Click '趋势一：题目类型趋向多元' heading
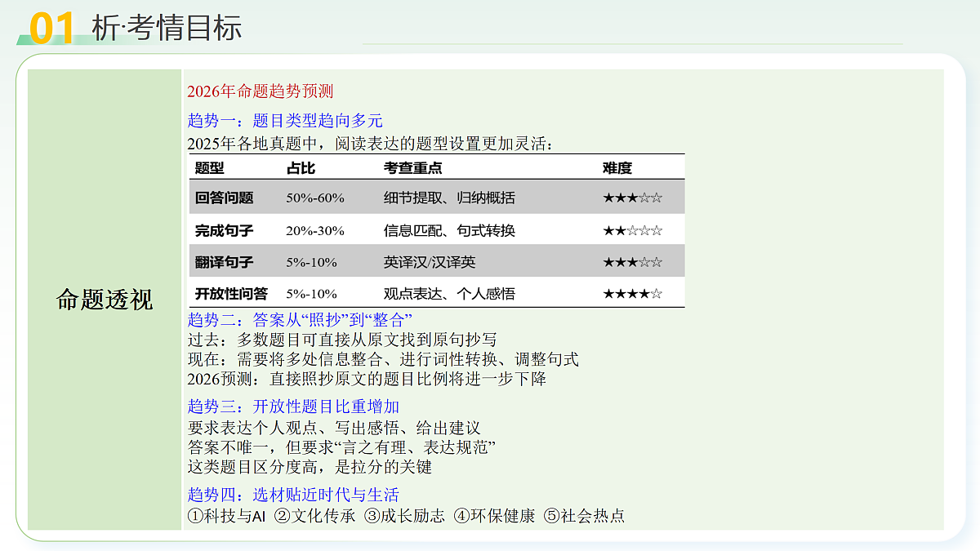Viewport: 980px width, 551px height. tap(285, 121)
